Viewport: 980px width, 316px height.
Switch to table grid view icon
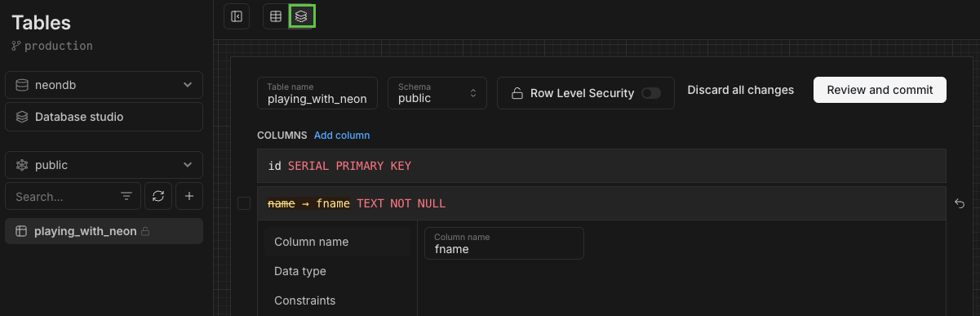pos(276,16)
